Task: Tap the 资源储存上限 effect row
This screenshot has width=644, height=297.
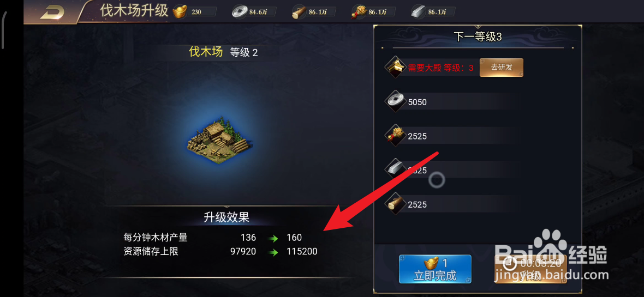Action: (220, 251)
